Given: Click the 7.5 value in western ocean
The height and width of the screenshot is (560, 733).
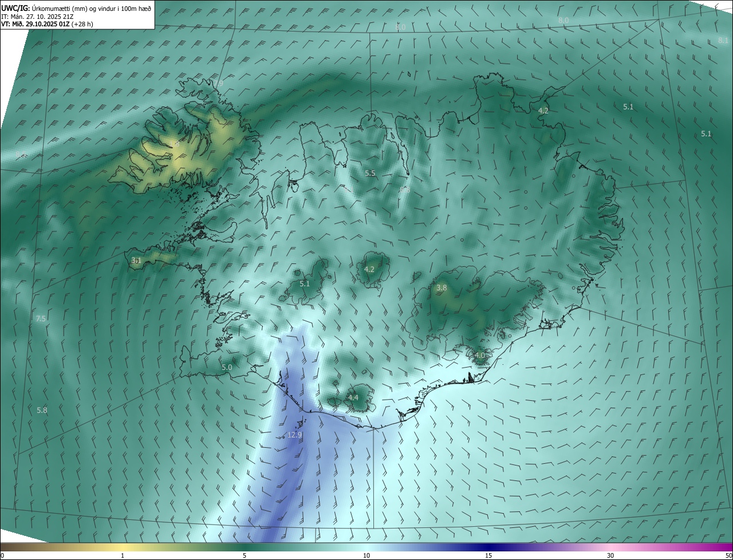Looking at the screenshot, I should [41, 319].
